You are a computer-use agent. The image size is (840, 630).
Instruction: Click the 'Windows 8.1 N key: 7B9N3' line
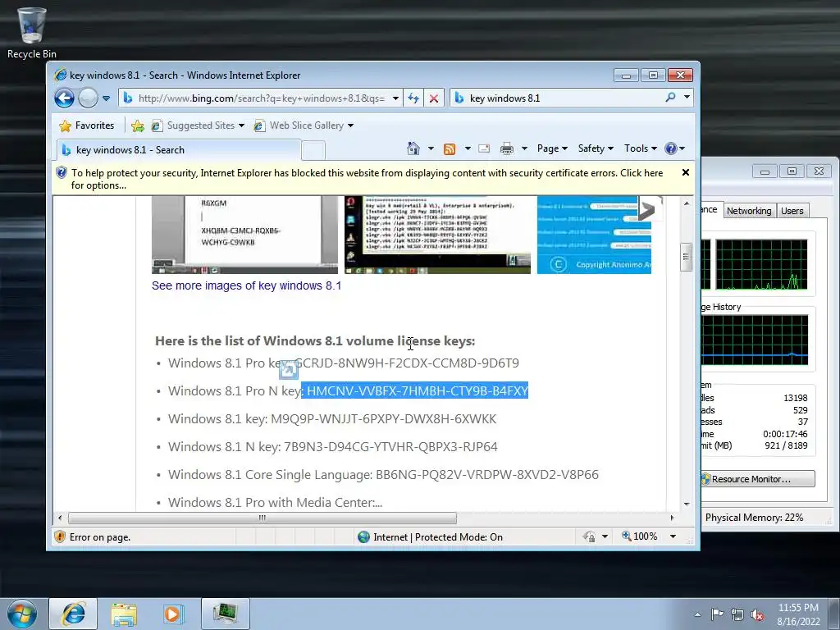(333, 446)
